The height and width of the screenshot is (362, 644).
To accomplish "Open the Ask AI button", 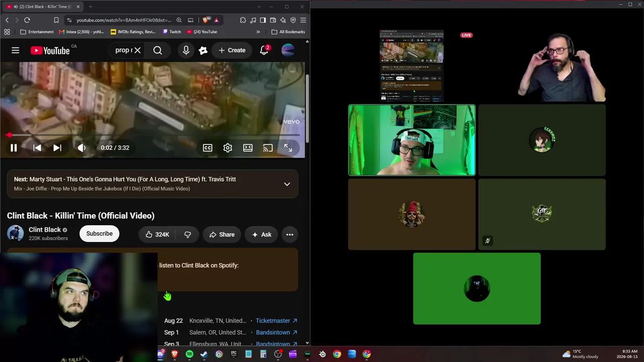I will pos(262,234).
